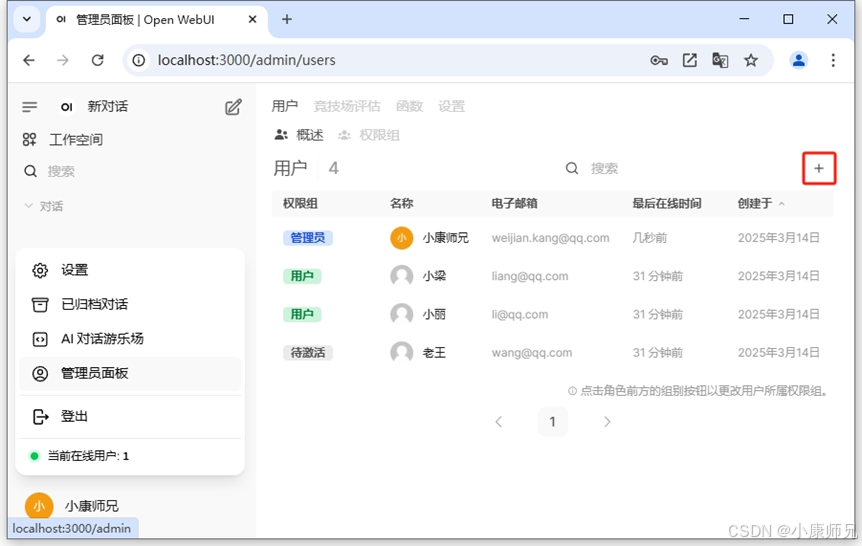Open the Chrome profile avatar
The width and height of the screenshot is (862, 546).
[x=799, y=60]
